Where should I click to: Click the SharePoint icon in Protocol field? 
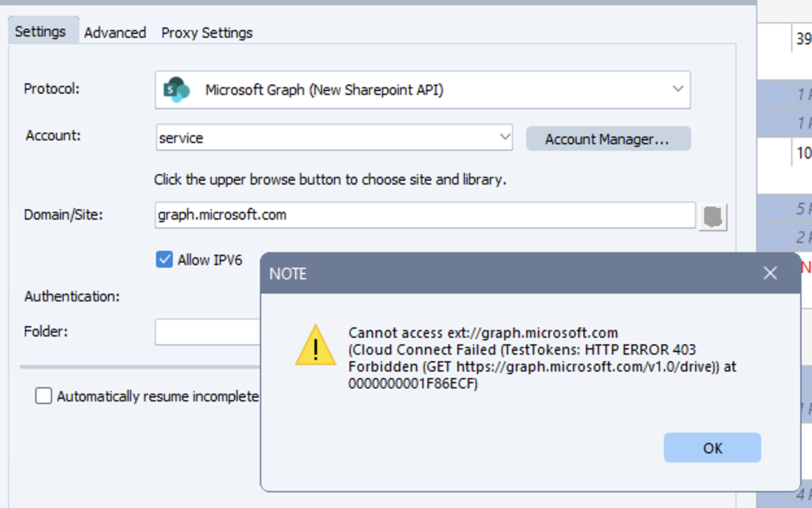[176, 90]
